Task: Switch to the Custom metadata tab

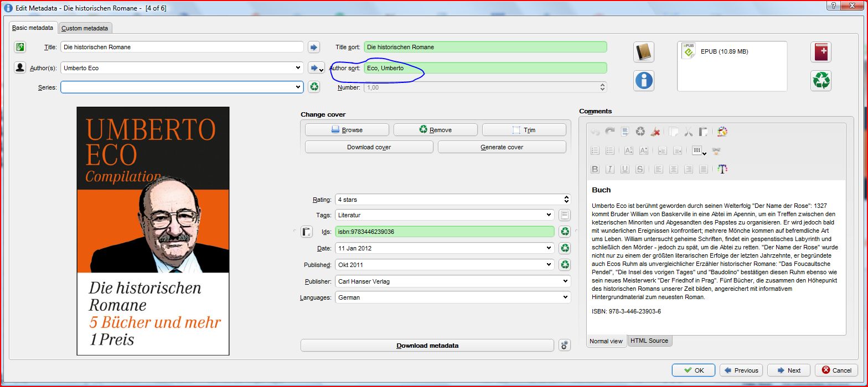Action: point(85,28)
